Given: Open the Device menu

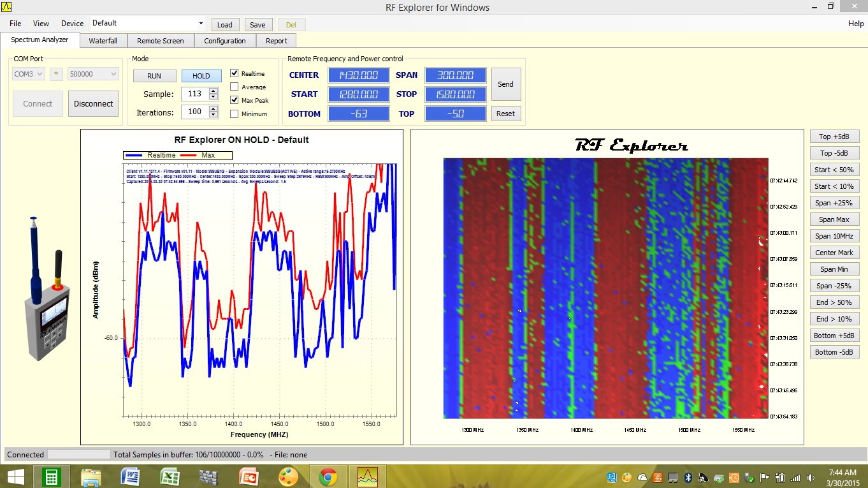Looking at the screenshot, I should pyautogui.click(x=72, y=24).
